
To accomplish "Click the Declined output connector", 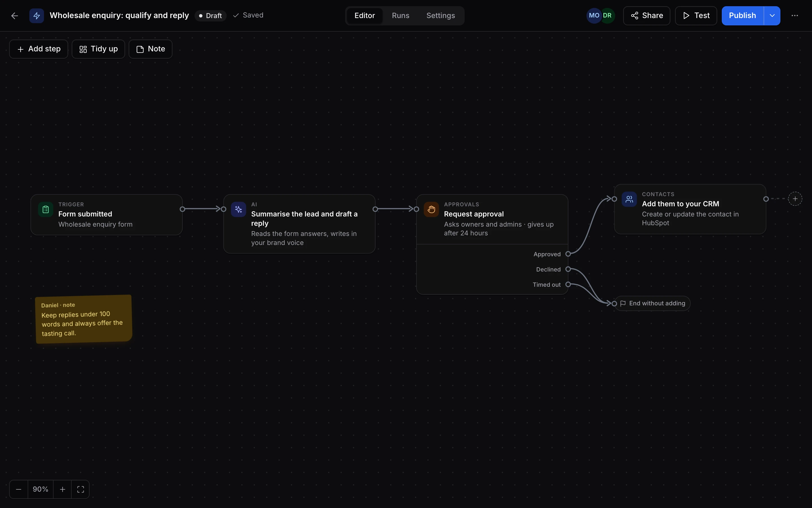I will click(x=568, y=269).
